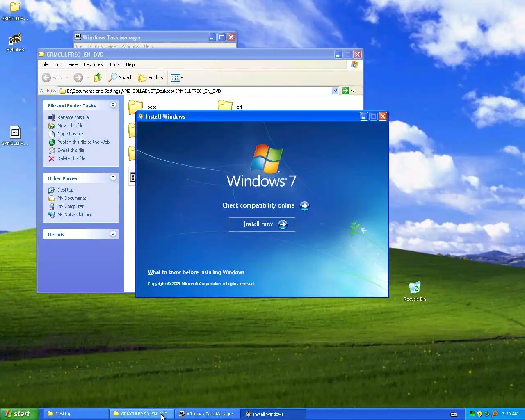This screenshot has width=525, height=420.
Task: Open the Search pane in Explorer
Action: pos(121,78)
